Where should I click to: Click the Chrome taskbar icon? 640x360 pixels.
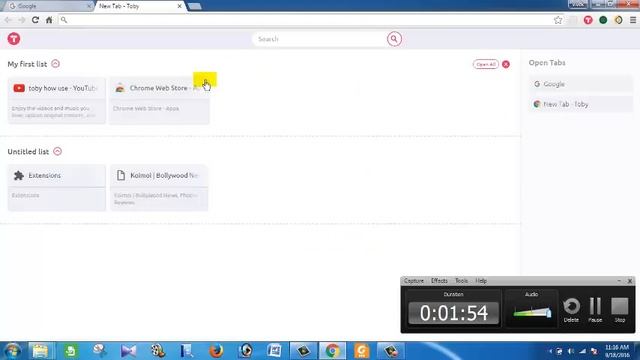pos(333,351)
